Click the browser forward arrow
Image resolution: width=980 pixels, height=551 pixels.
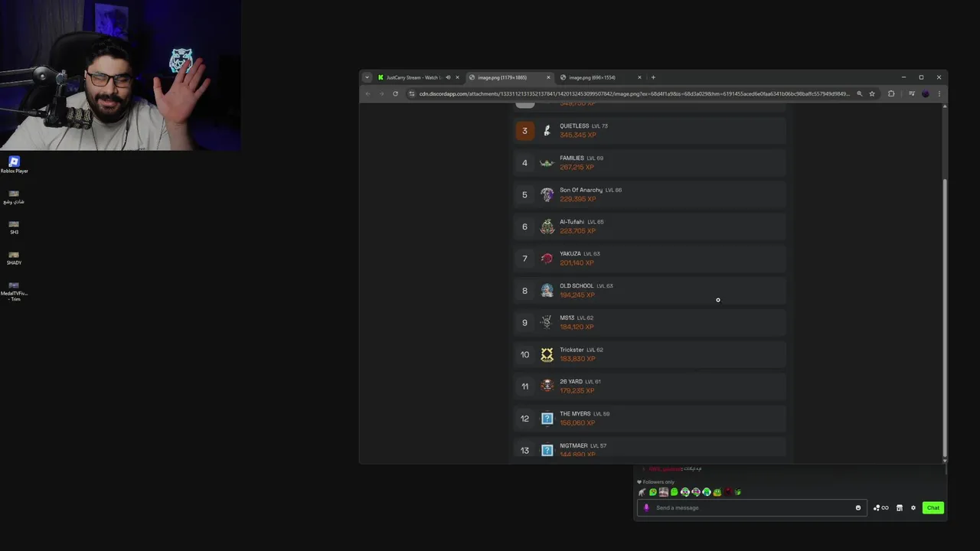click(381, 93)
